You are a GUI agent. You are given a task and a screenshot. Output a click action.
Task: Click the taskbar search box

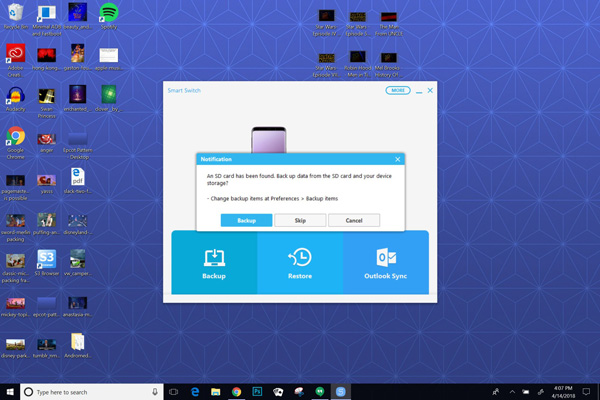pyautogui.click(x=90, y=391)
